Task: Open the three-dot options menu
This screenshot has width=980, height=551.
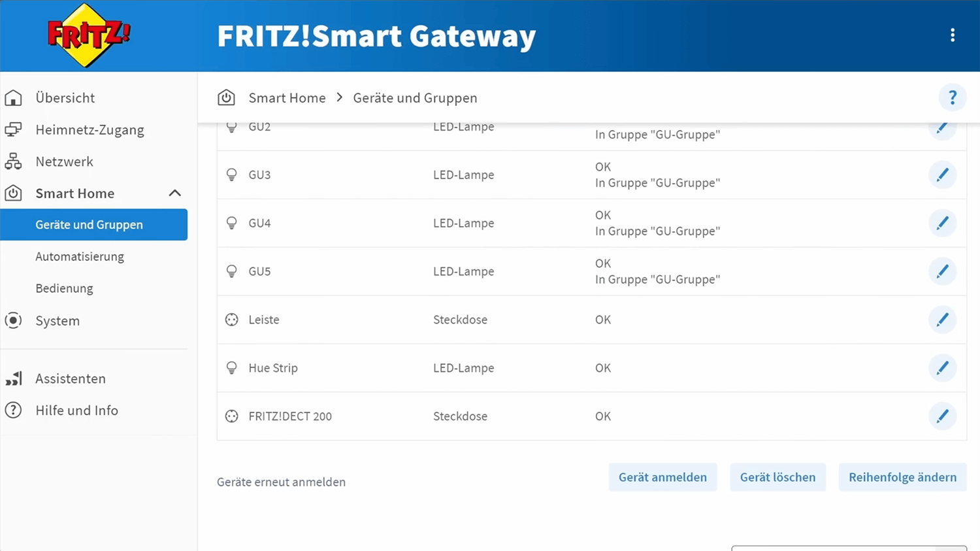Action: pyautogui.click(x=953, y=35)
